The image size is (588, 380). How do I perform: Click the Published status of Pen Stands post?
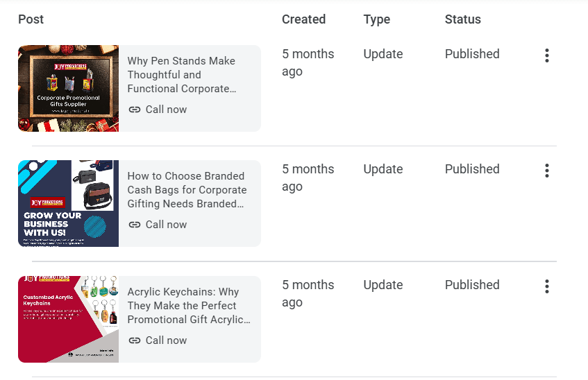pyautogui.click(x=472, y=54)
